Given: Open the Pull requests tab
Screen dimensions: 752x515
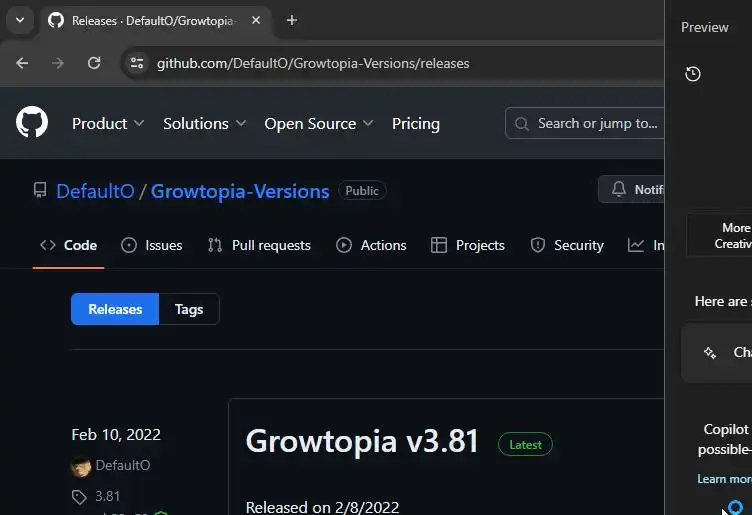Looking at the screenshot, I should tap(259, 246).
